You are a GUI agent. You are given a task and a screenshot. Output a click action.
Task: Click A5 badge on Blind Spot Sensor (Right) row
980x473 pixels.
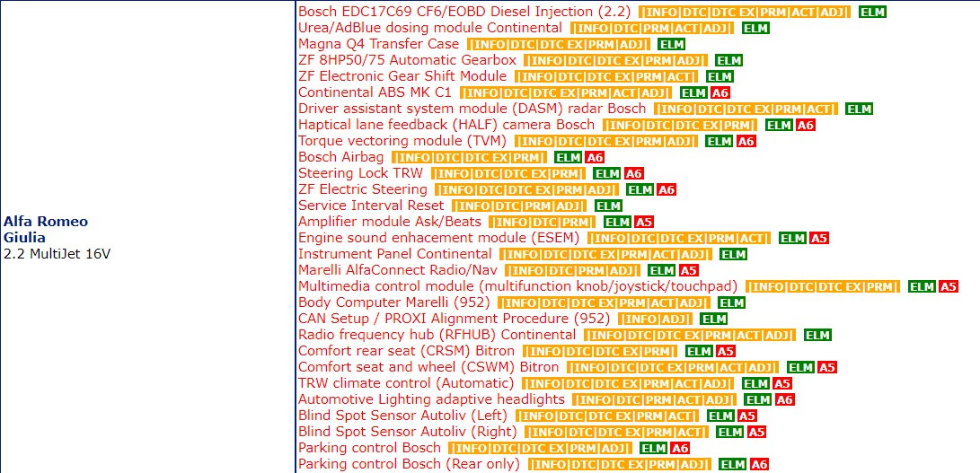coord(757,433)
